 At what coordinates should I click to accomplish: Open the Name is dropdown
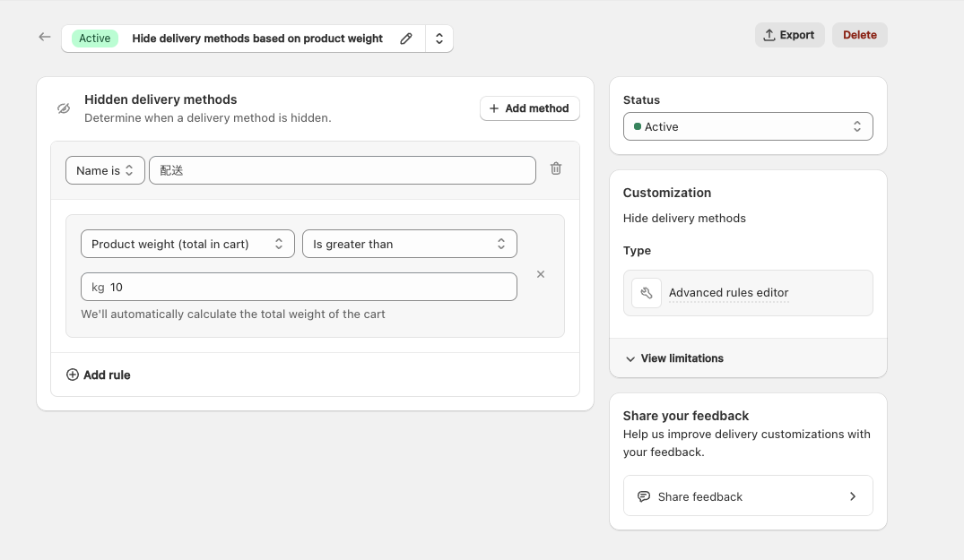tap(105, 170)
